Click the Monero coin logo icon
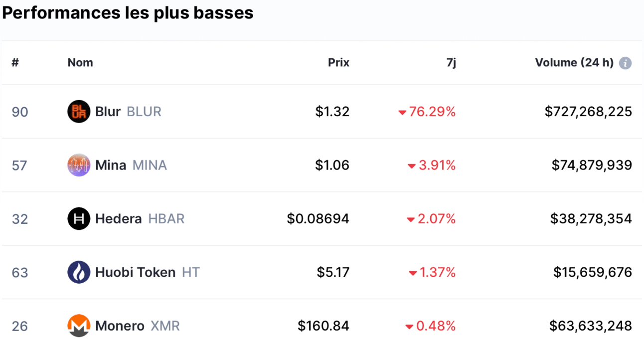 coord(79,326)
